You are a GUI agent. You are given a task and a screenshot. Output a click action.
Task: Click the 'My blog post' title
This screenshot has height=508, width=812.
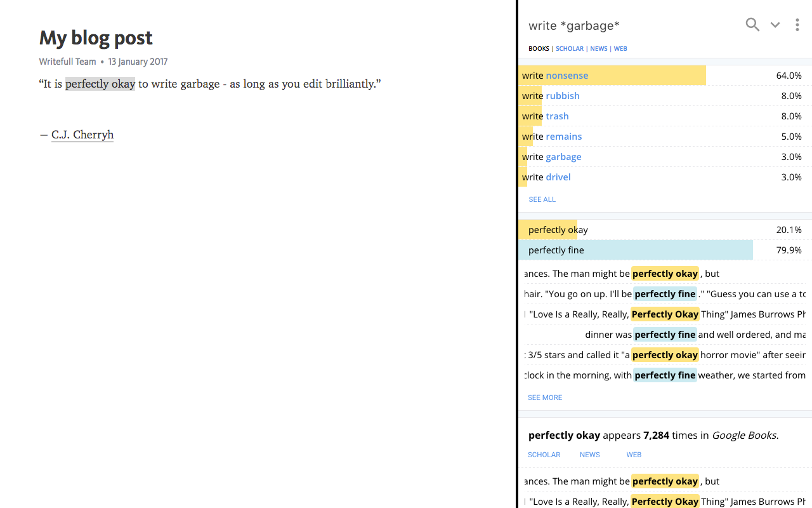(96, 38)
